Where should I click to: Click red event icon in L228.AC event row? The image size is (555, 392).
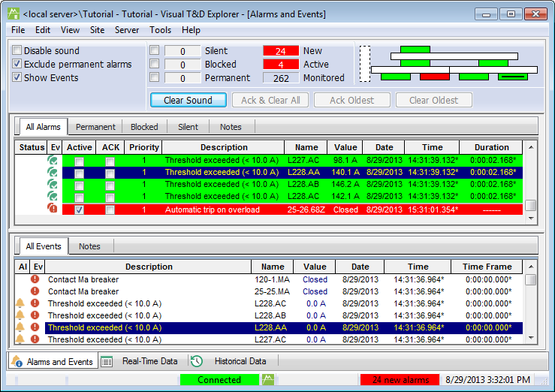[35, 303]
